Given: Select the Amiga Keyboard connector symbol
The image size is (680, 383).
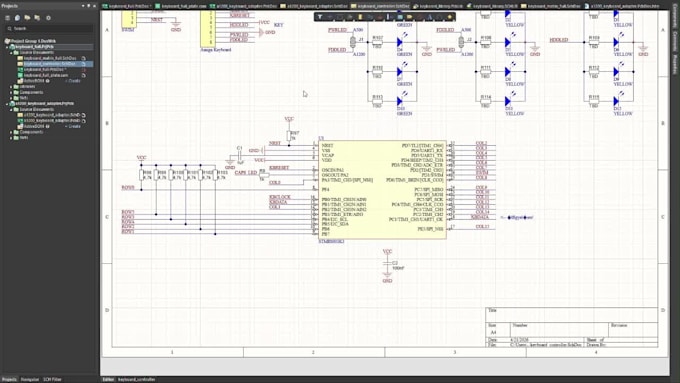Looking at the screenshot, I should click(x=208, y=28).
